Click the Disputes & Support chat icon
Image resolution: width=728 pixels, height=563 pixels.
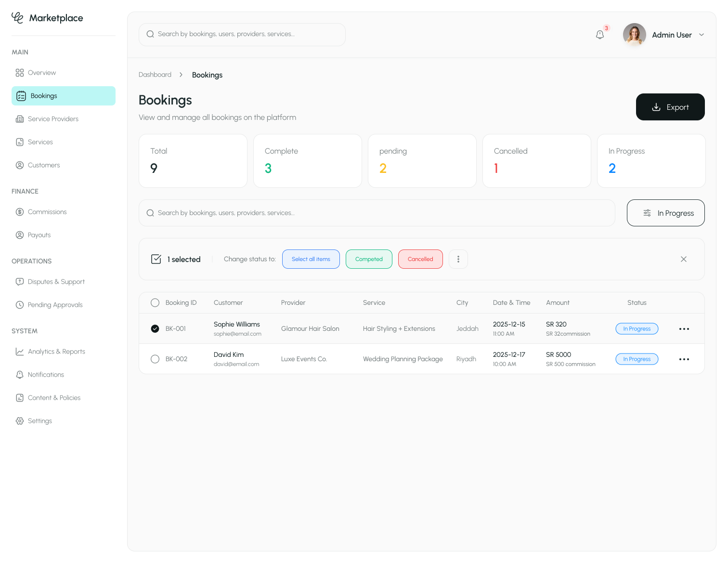[20, 282]
